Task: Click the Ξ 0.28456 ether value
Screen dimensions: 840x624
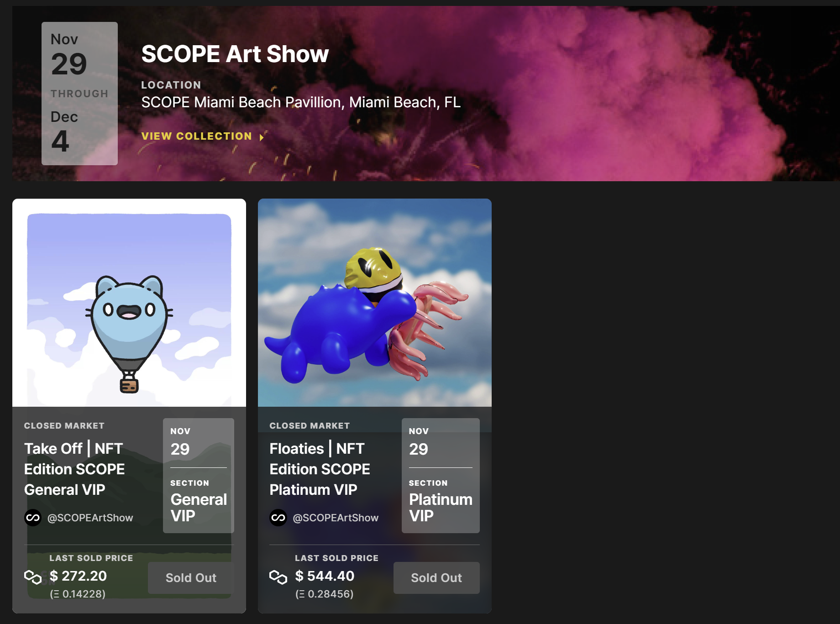Action: click(324, 594)
